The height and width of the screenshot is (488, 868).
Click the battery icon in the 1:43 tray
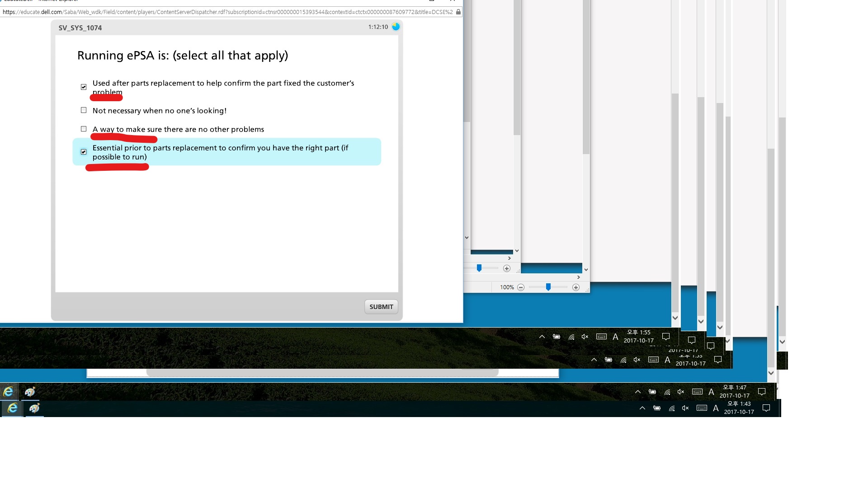pos(656,408)
